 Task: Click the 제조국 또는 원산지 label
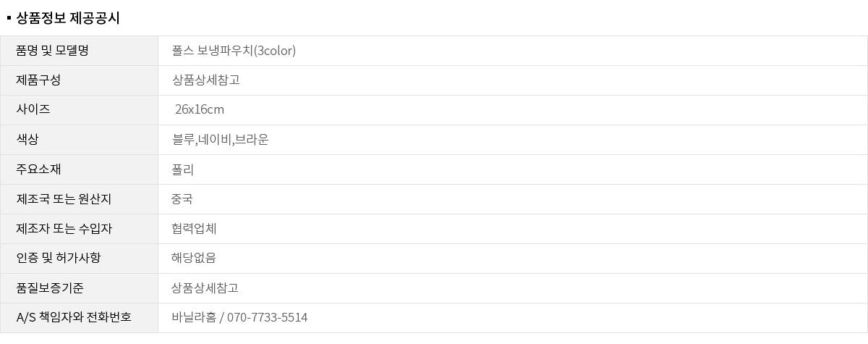(x=64, y=199)
